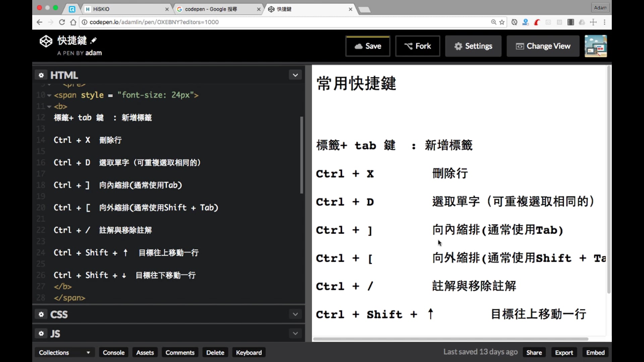
Task: Open JS panel settings gear
Action: (41, 334)
